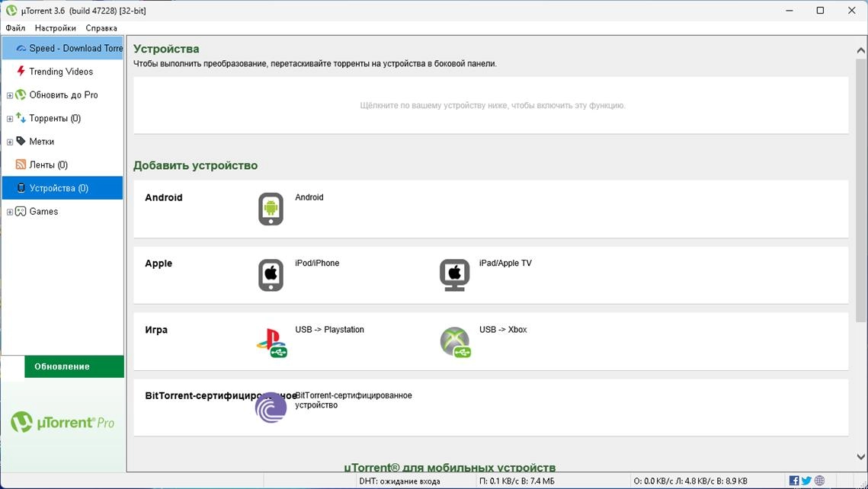Screen dimensions: 868x489
Task: Expand the Торренты tree node
Action: click(x=9, y=118)
